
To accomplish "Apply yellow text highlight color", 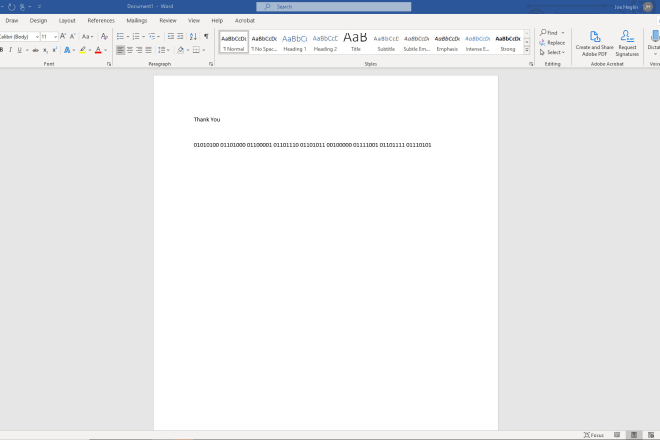I will click(x=83, y=50).
